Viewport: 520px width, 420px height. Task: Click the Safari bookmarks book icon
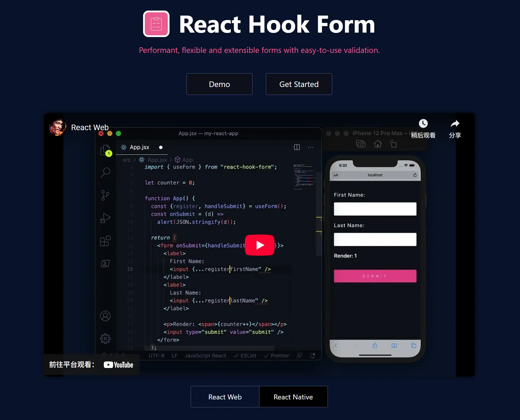(394, 346)
